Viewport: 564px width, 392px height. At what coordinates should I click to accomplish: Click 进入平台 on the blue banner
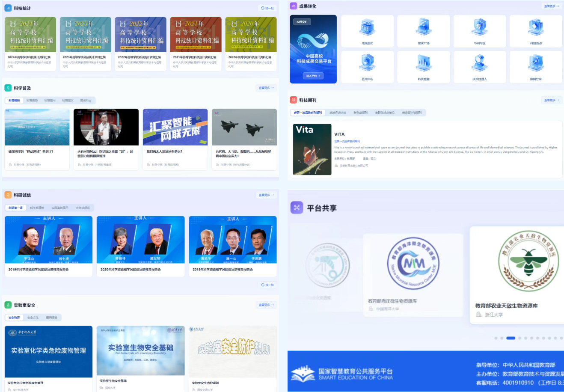pyautogui.click(x=313, y=76)
